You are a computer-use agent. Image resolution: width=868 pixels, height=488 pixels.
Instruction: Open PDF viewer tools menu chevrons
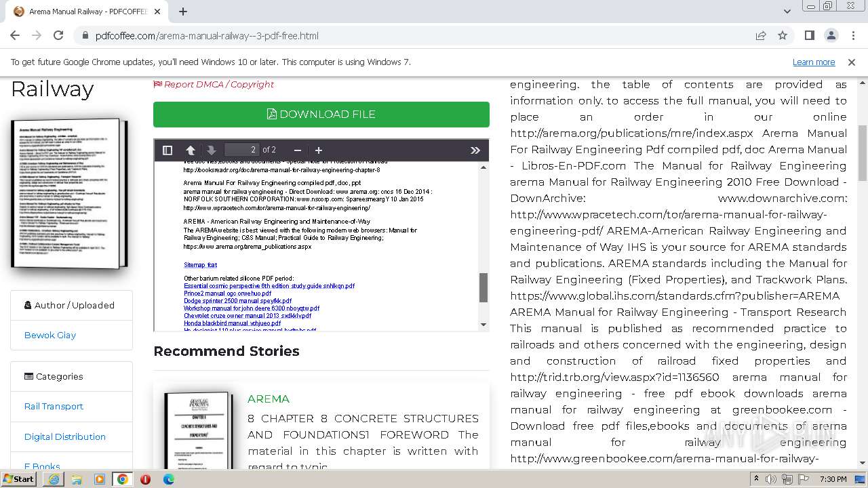475,150
